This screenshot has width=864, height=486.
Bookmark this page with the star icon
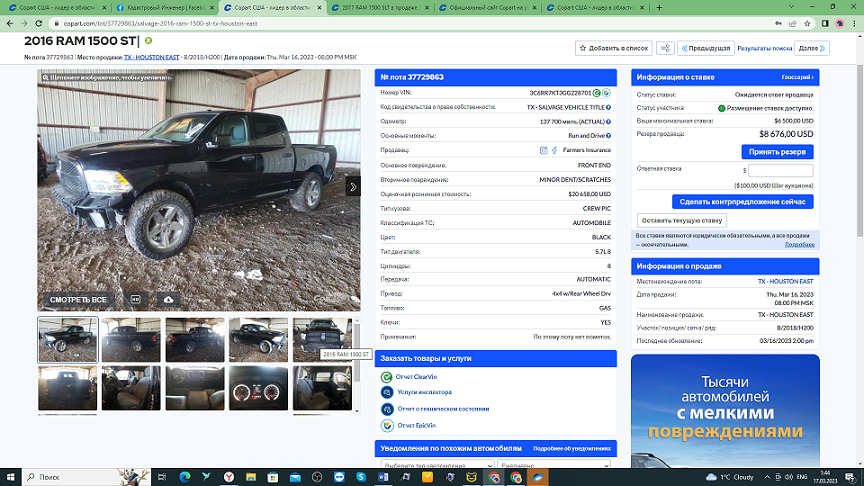click(x=807, y=24)
